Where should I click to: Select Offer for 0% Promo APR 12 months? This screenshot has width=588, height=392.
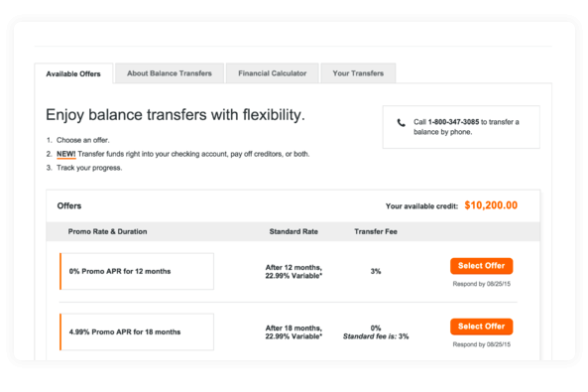482,266
